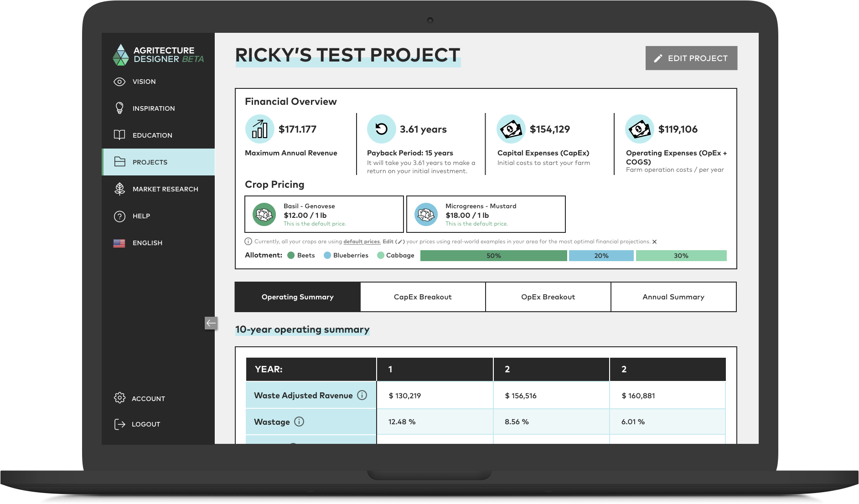Click the Account gear icon
859x504 pixels.
click(119, 398)
